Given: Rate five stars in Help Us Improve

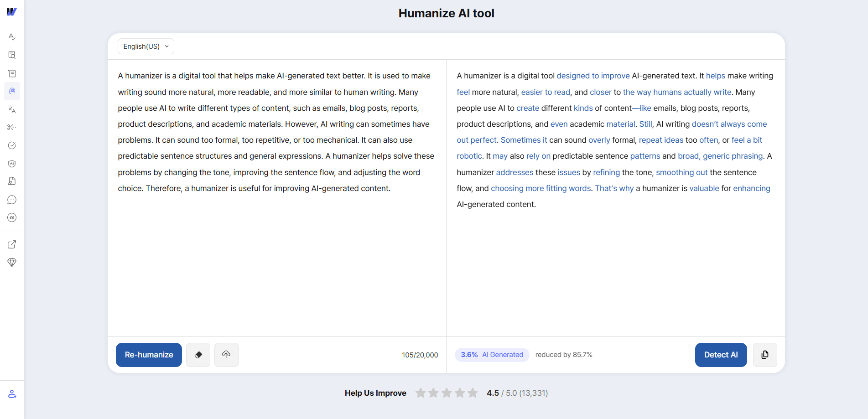Looking at the screenshot, I should tap(473, 393).
